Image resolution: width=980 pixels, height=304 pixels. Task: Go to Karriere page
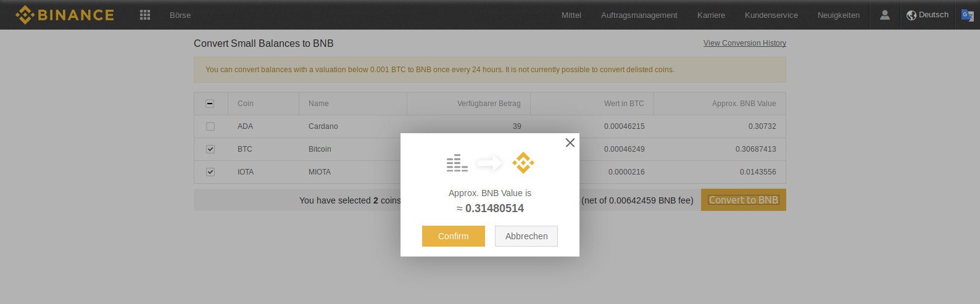pos(711,15)
